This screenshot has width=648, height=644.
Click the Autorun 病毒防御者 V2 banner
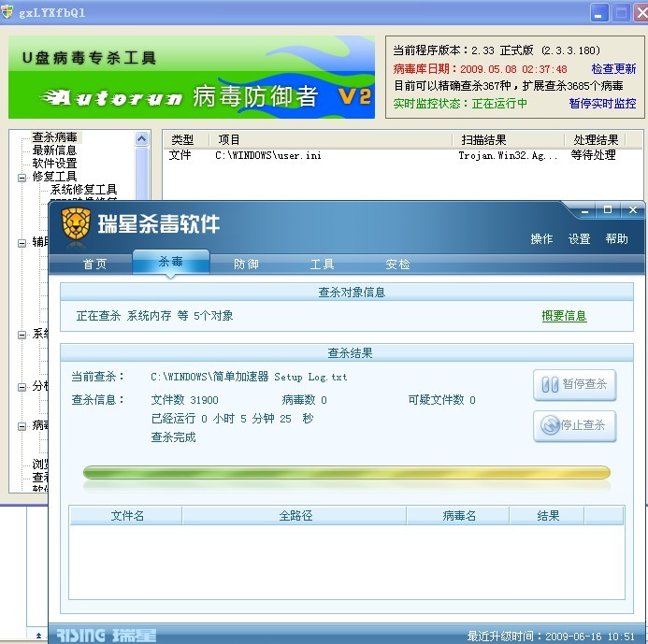pos(192,78)
